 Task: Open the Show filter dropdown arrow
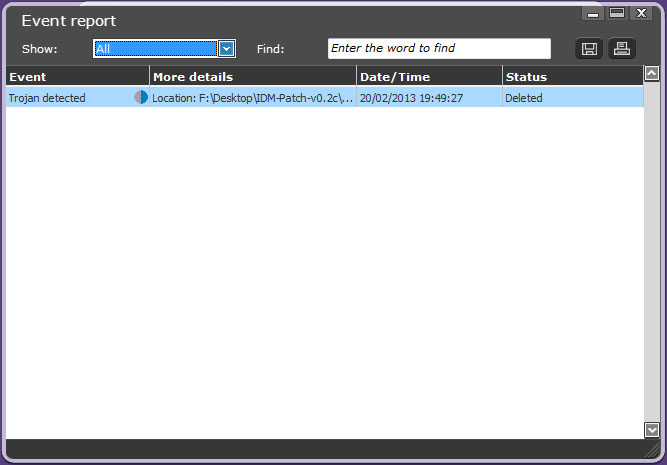(226, 48)
